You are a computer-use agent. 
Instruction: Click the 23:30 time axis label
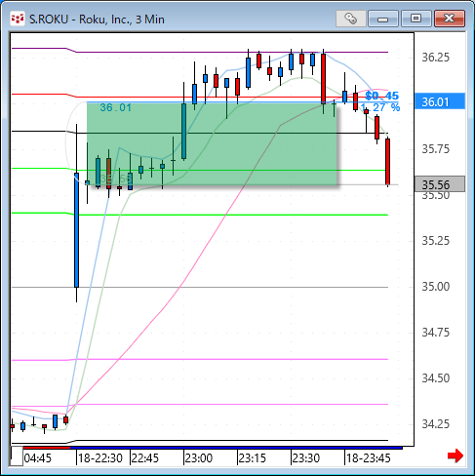306,458
